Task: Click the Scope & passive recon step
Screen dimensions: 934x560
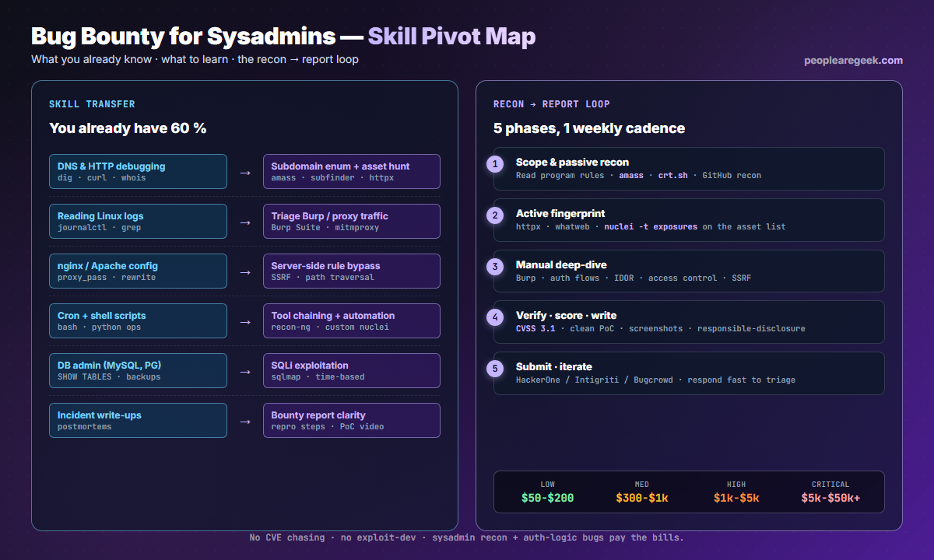Action: point(689,169)
